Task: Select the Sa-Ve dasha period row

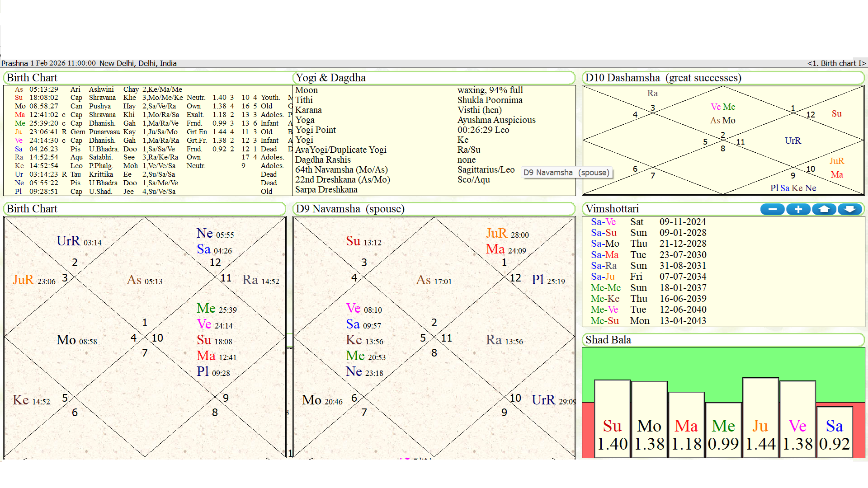Action: pos(603,222)
